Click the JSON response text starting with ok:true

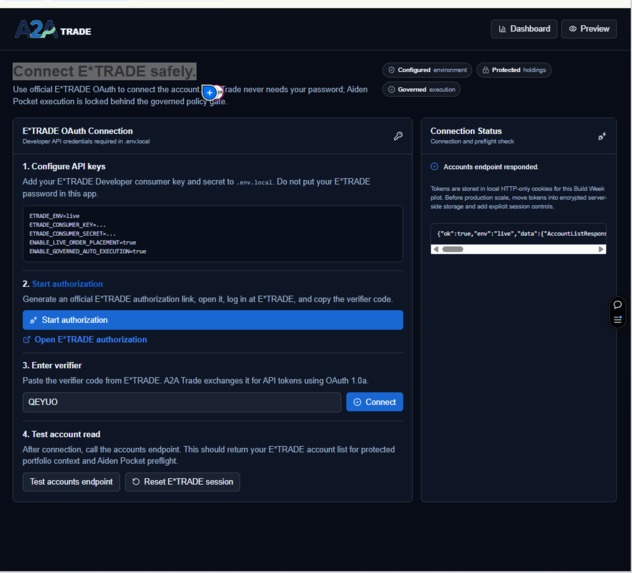(522, 234)
